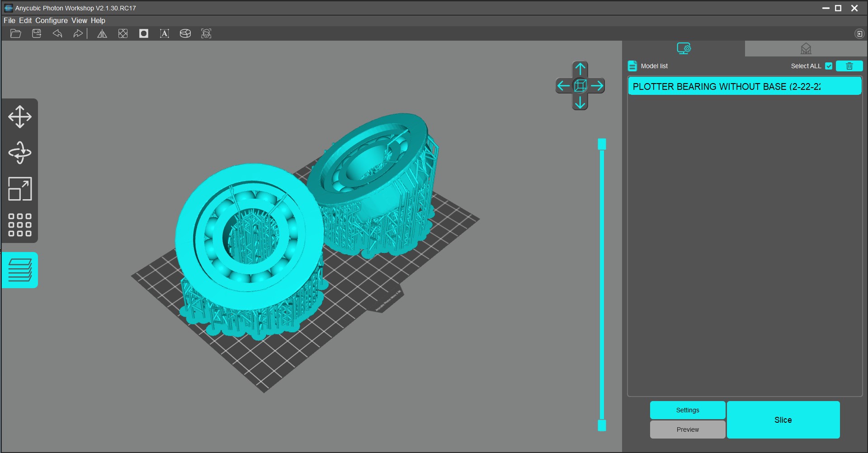Reset view with center cube icon
Viewport: 868px width, 453px height.
click(580, 86)
